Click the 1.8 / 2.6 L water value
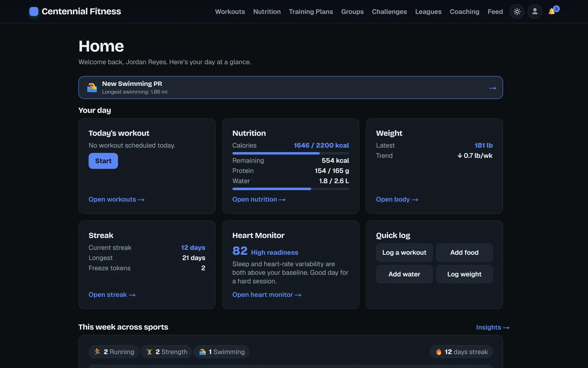The width and height of the screenshot is (588, 368). point(334,181)
